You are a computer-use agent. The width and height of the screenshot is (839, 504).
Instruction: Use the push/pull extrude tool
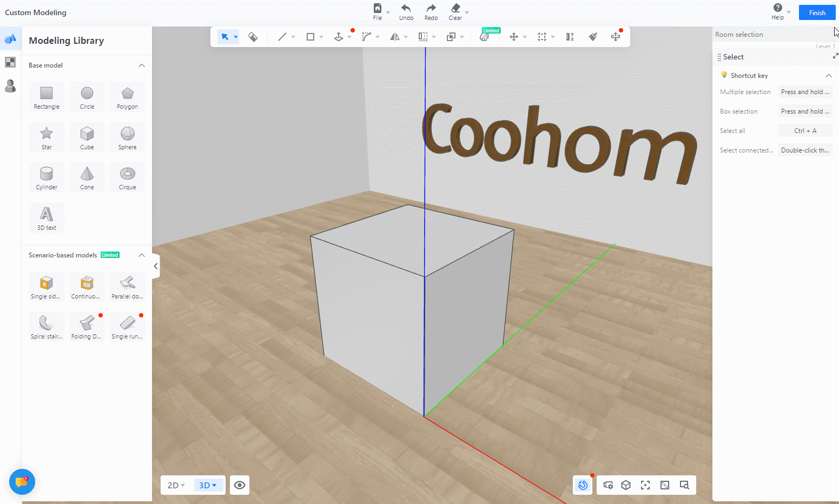click(339, 37)
